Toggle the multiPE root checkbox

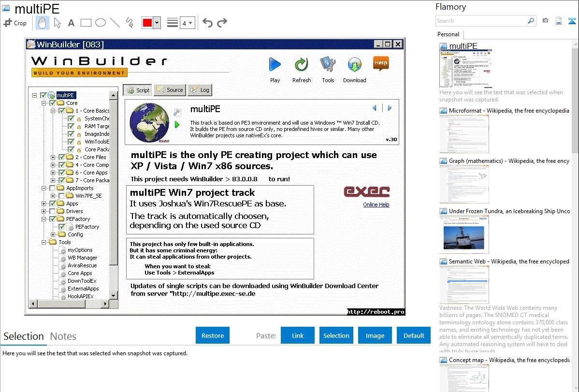[x=43, y=95]
